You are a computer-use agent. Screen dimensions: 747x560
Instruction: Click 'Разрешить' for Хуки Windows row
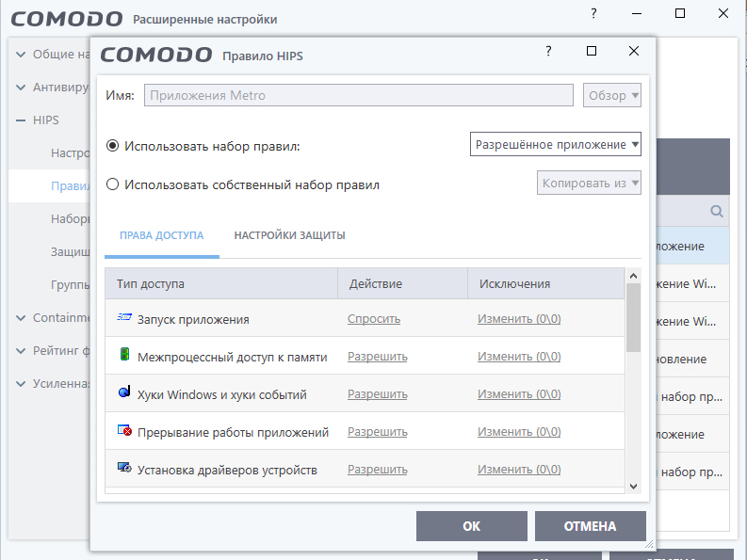pyautogui.click(x=378, y=393)
